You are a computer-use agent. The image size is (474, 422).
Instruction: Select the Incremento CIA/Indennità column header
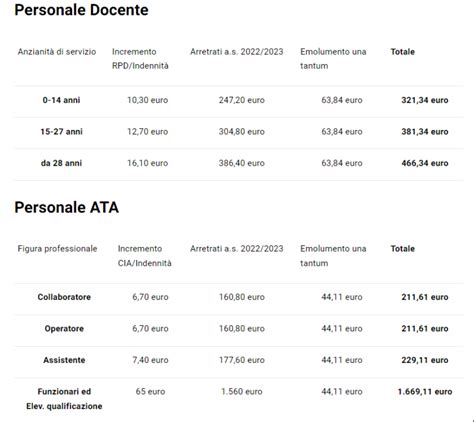pyautogui.click(x=145, y=256)
